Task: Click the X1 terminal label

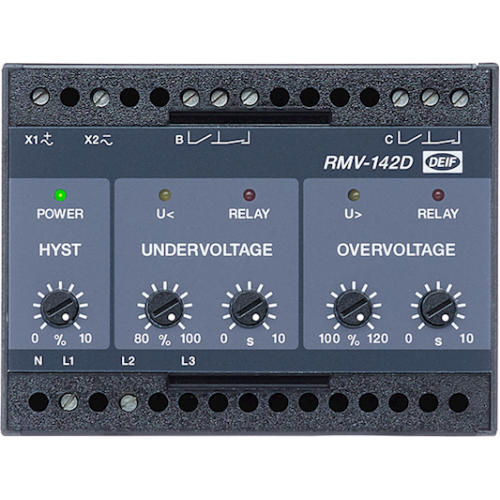Action: coord(39,139)
